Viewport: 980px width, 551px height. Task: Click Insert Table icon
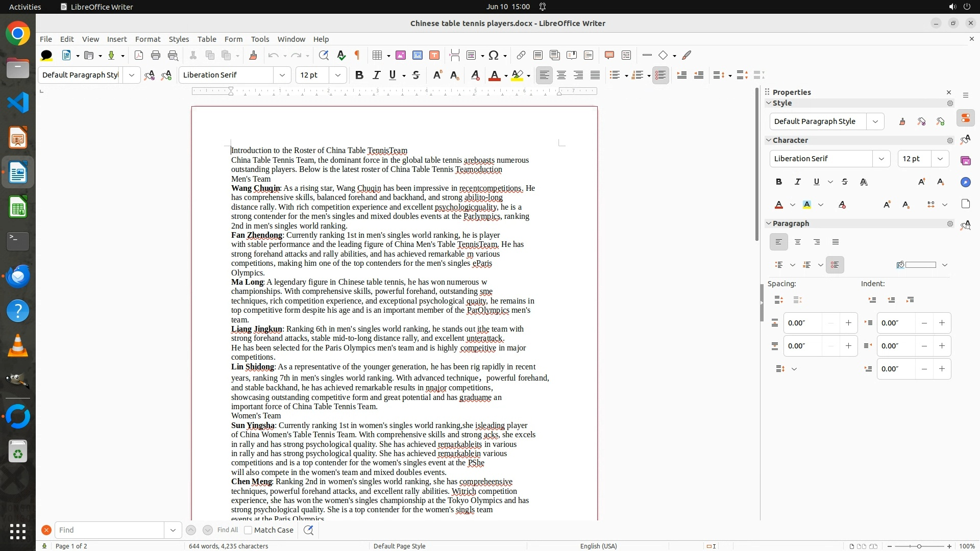(377, 55)
